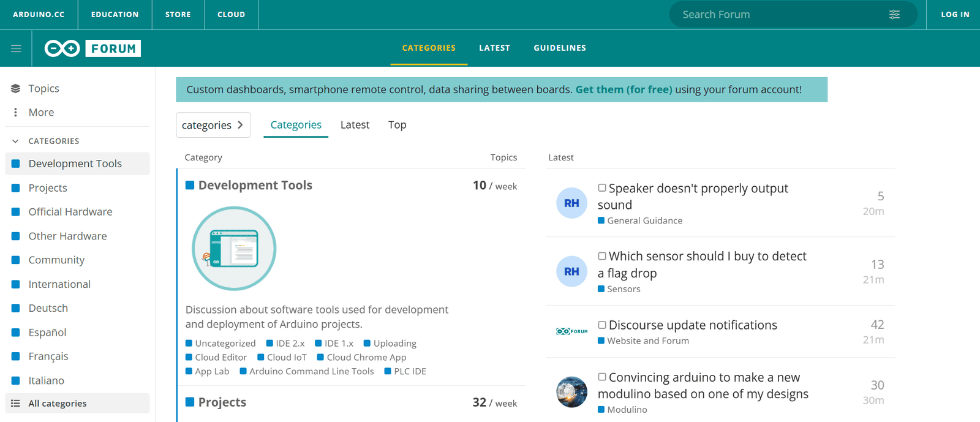The width and height of the screenshot is (980, 422).
Task: Switch to the Categories tab
Action: coord(296,125)
